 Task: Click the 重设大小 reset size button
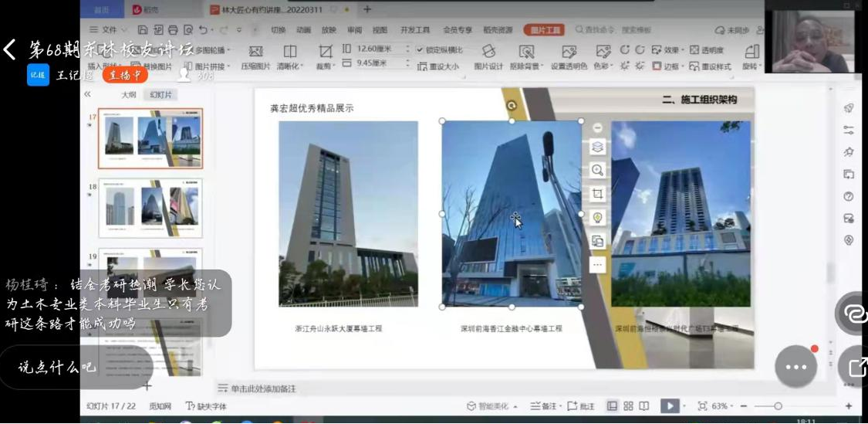(x=438, y=66)
